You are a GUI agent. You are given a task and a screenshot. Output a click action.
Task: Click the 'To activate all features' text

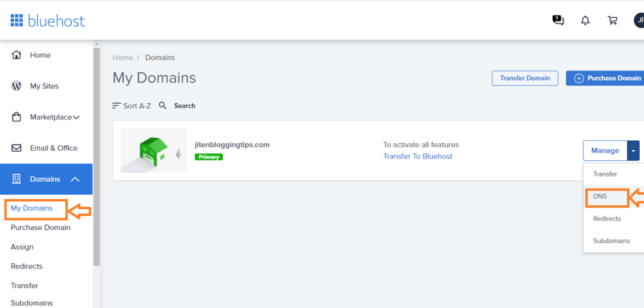421,145
